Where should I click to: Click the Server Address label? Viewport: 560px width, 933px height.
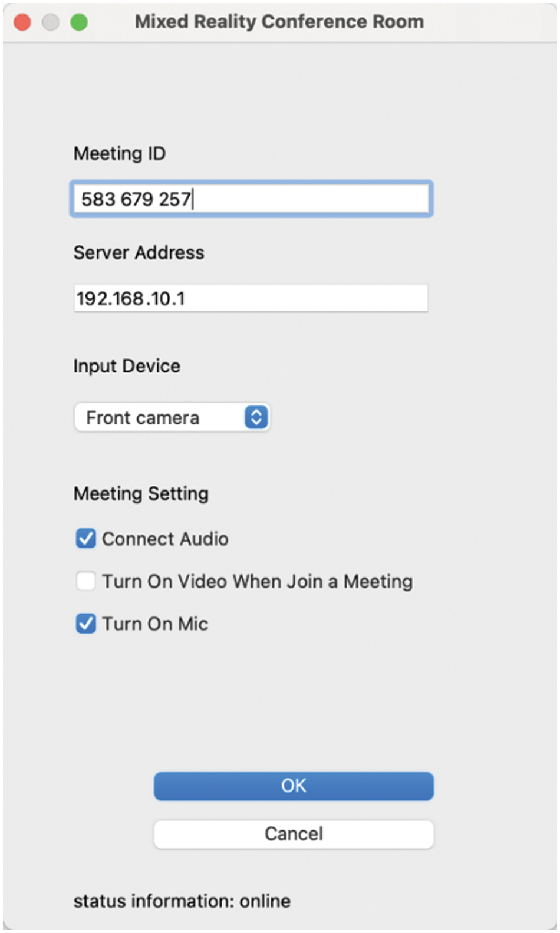point(139,253)
